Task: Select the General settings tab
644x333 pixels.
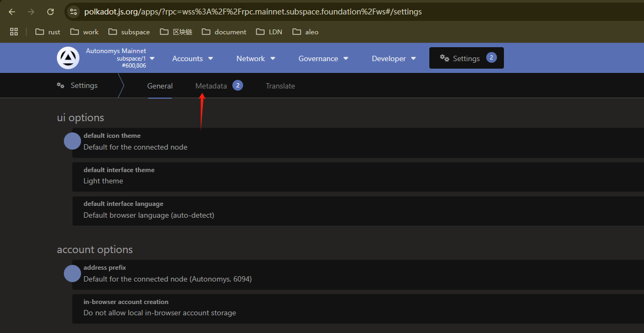Action: point(160,86)
